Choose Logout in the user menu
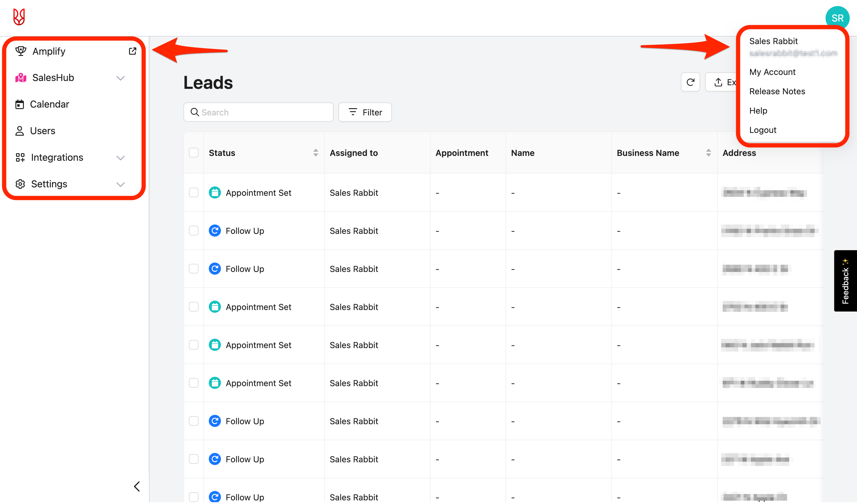Screen dimensions: 857x504 (763, 130)
